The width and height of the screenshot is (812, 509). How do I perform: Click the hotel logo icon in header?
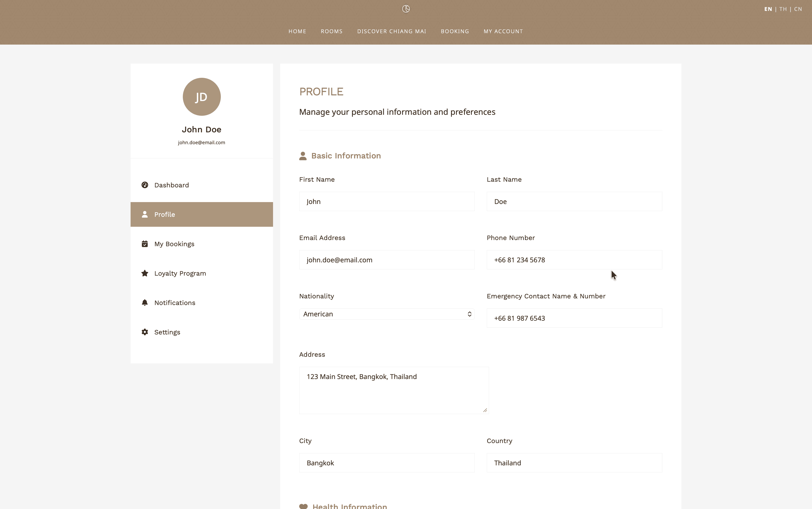[406, 9]
